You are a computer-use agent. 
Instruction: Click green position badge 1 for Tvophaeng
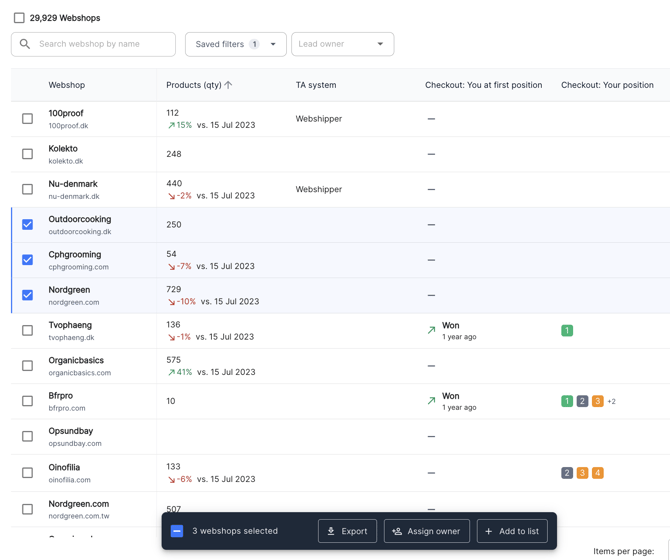pos(567,330)
